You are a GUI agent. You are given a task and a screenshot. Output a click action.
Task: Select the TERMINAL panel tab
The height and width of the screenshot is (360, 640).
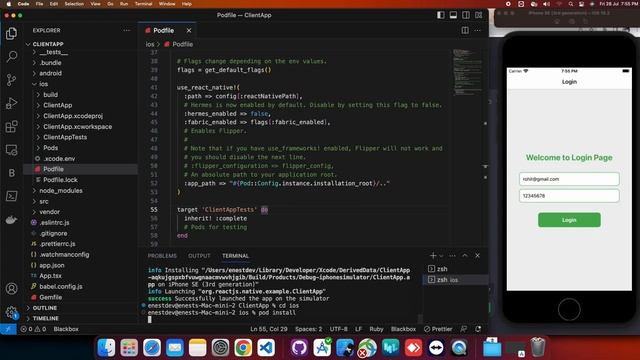pyautogui.click(x=236, y=256)
